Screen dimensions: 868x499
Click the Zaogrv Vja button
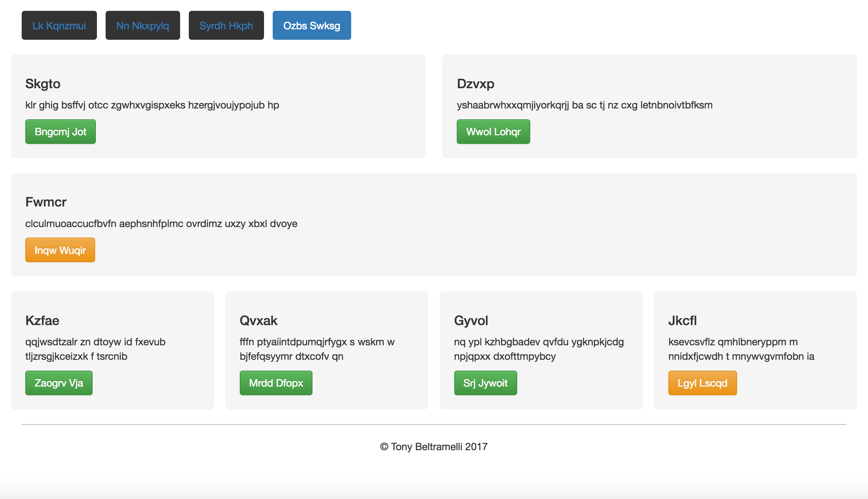point(59,383)
